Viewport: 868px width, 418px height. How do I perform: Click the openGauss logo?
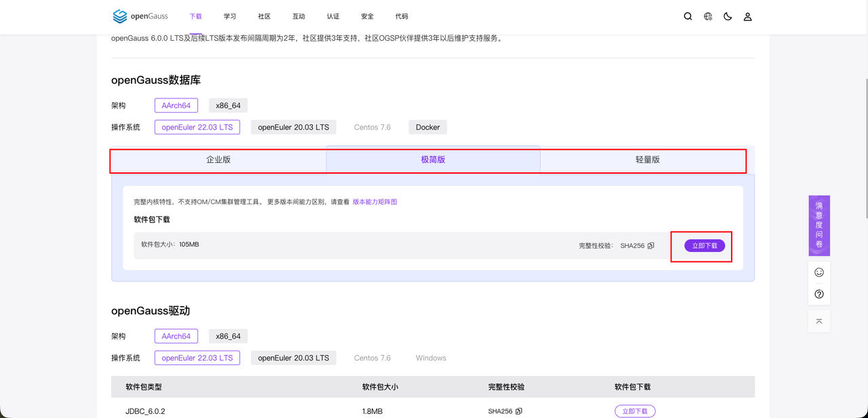[139, 16]
